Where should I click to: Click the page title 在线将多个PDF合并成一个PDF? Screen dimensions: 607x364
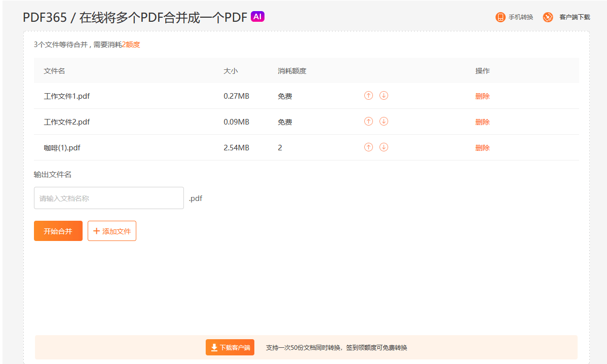[163, 17]
